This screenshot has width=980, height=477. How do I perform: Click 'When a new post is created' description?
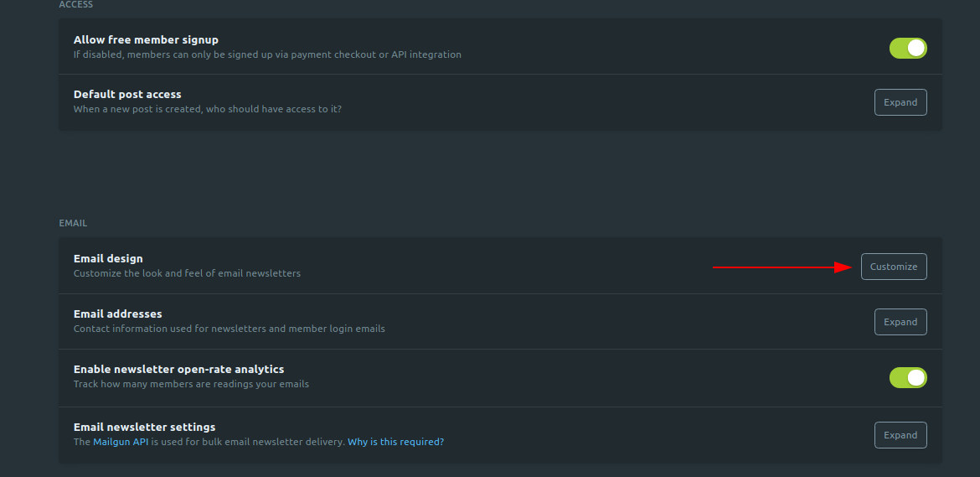coord(208,109)
